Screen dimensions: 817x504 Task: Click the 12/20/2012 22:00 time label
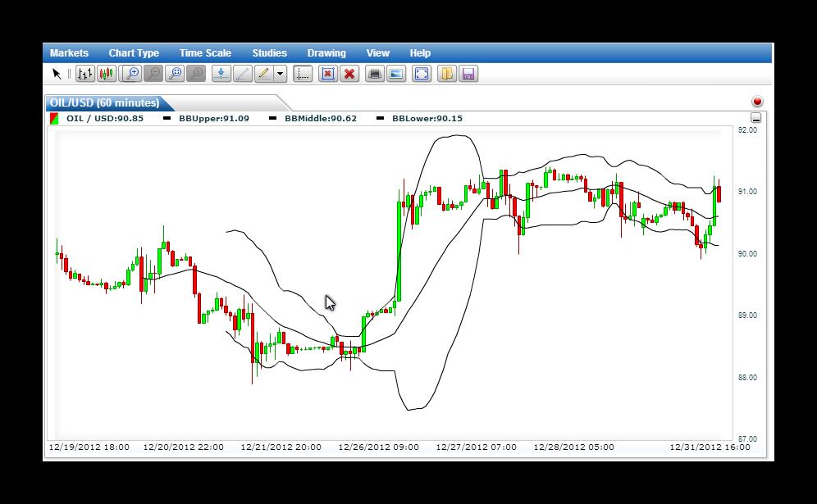tap(184, 447)
